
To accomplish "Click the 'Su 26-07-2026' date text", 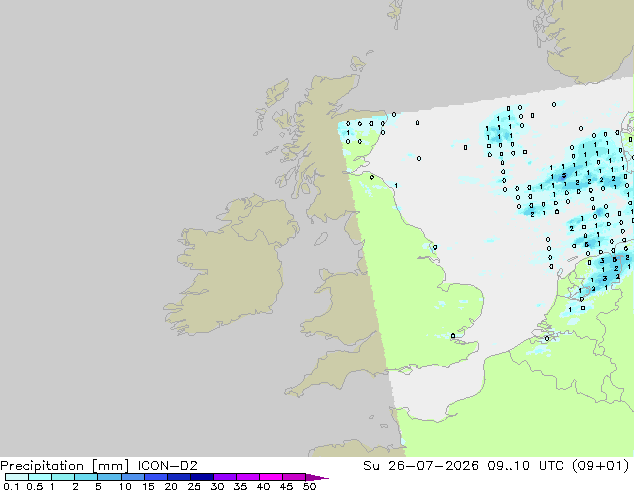I will [x=421, y=466].
